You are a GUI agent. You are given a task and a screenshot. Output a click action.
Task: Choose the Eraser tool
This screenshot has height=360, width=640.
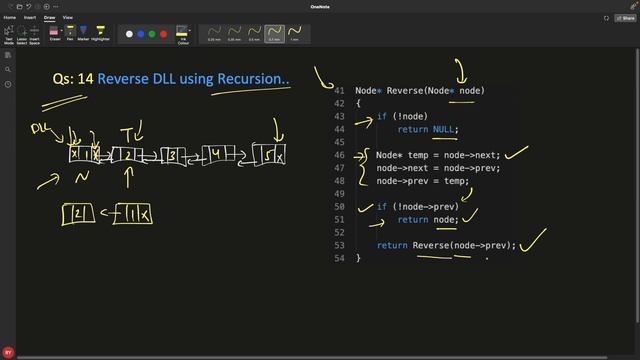(54, 33)
